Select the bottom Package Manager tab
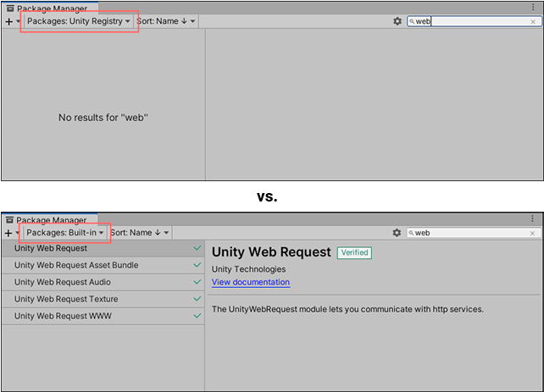 pos(51,220)
